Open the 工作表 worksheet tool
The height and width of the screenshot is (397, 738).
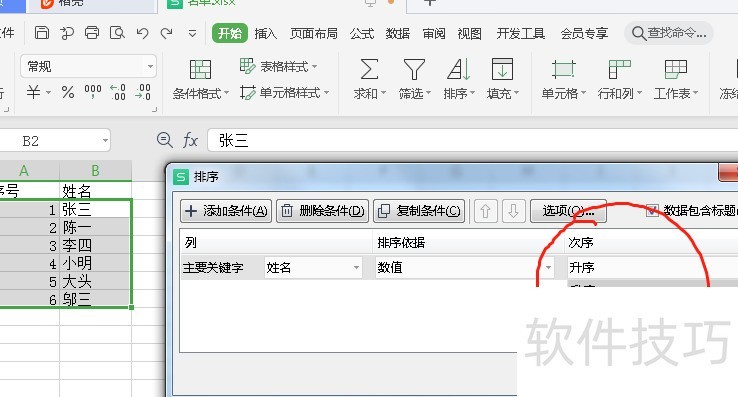675,80
